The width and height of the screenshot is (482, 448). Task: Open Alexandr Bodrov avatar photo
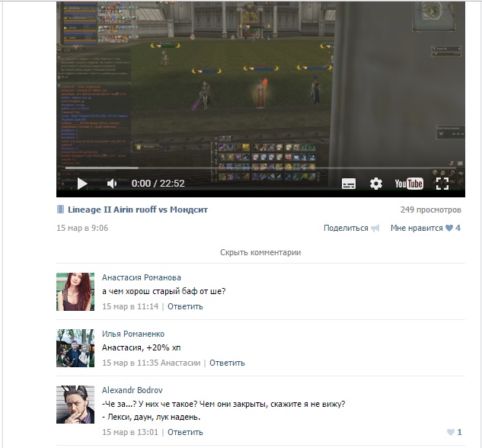click(x=75, y=405)
